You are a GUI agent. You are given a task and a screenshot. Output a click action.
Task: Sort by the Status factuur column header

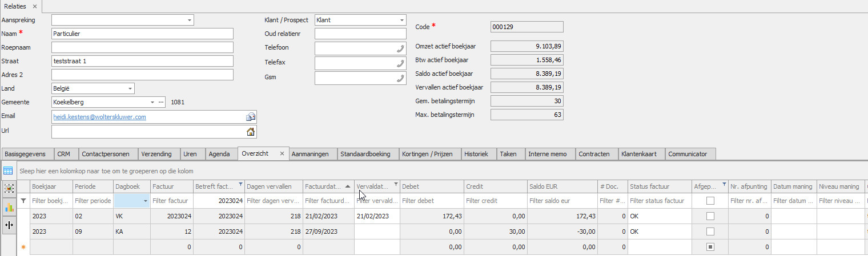[x=659, y=186]
